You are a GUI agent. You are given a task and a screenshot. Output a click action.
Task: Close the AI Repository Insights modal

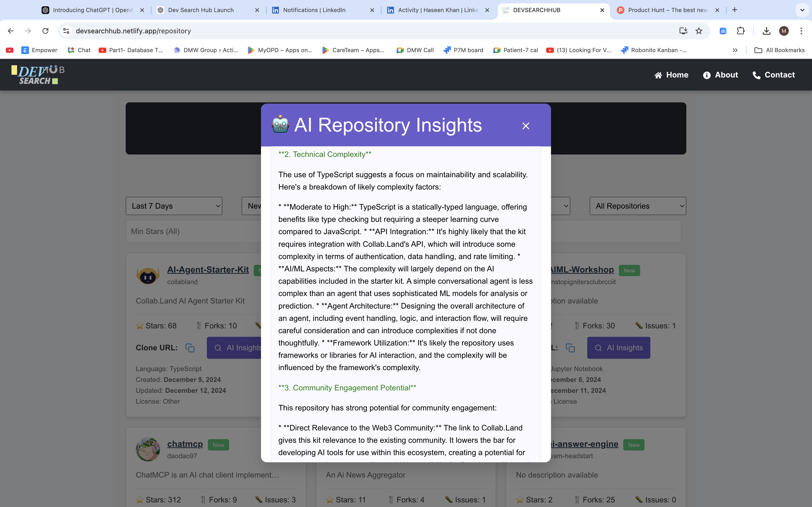pos(525,126)
